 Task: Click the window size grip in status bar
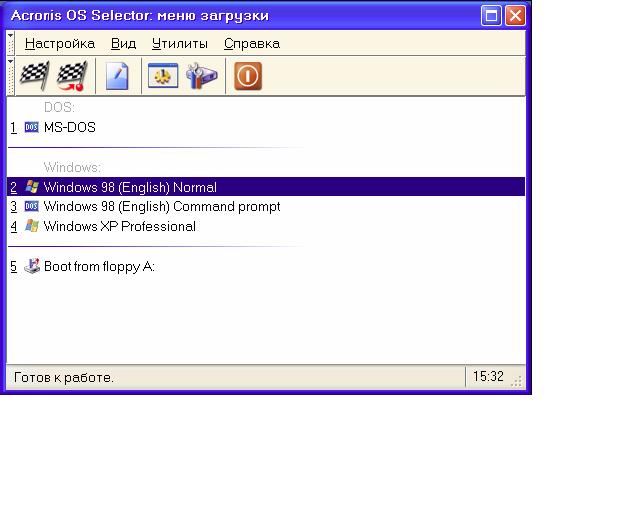[x=517, y=381]
